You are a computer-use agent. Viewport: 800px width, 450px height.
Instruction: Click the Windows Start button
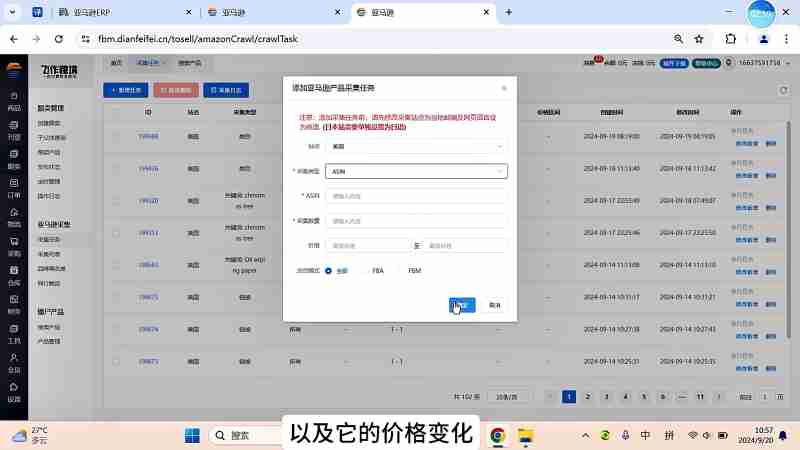[x=192, y=435]
